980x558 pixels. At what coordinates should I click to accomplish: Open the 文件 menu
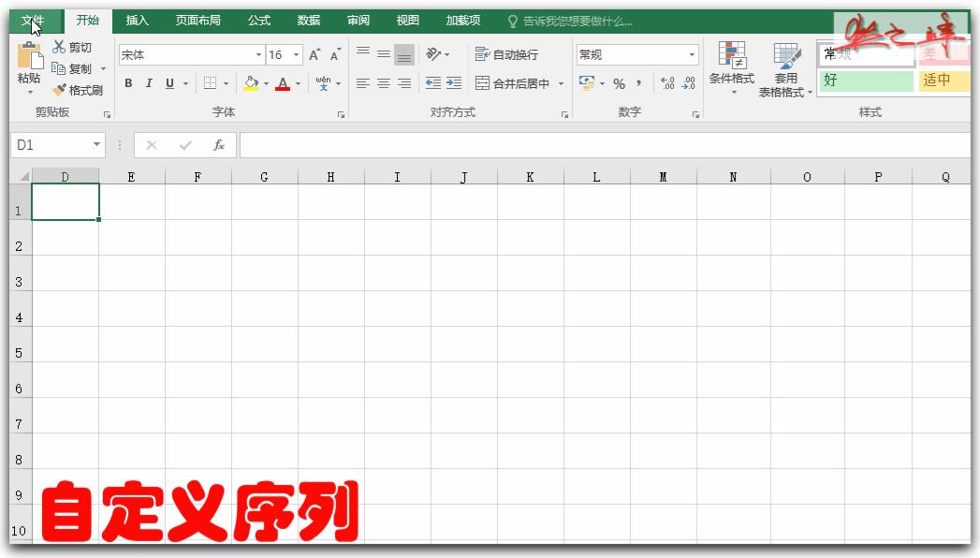tap(34, 20)
